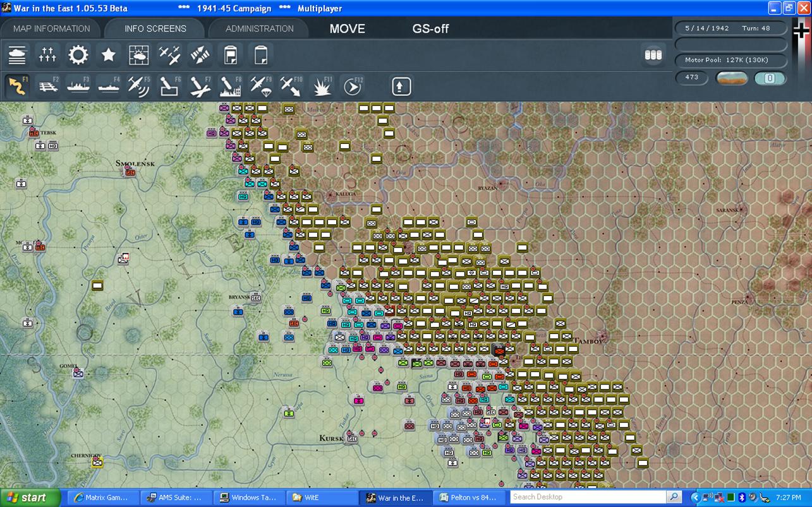Viewport: 812px width, 507px height.
Task: Toggle the GS-off ground support setting
Action: (x=430, y=28)
